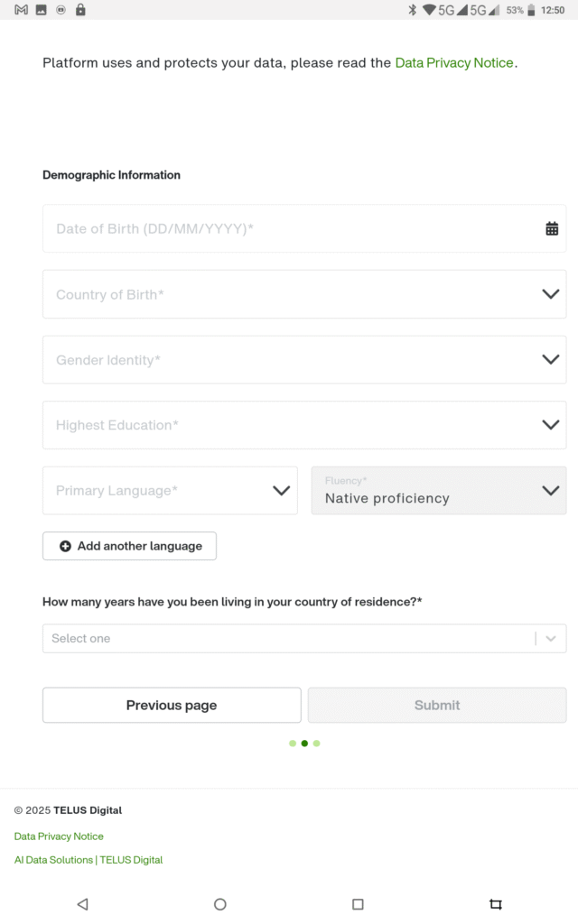Tap the Android back navigation icon
This screenshot has height=924, width=578.
tap(82, 903)
